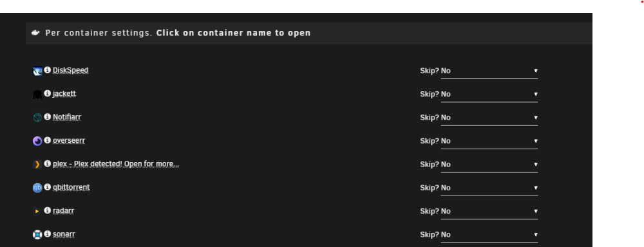This screenshot has width=644, height=247.
Task: Open plex – Plex detected settings link
Action: pyautogui.click(x=116, y=164)
